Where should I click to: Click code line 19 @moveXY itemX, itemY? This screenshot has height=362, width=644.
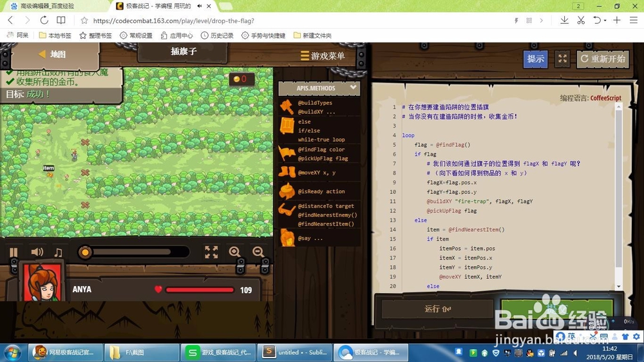pos(470,277)
